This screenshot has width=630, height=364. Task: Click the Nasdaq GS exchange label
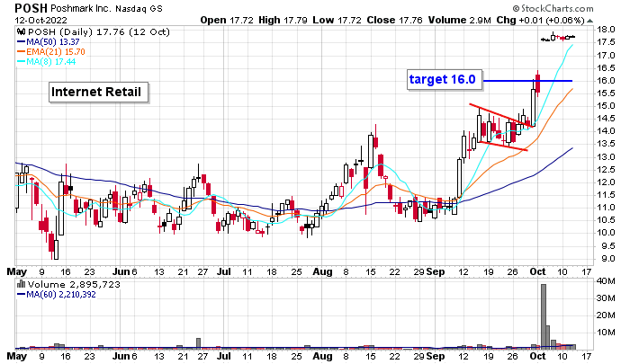coord(139,8)
